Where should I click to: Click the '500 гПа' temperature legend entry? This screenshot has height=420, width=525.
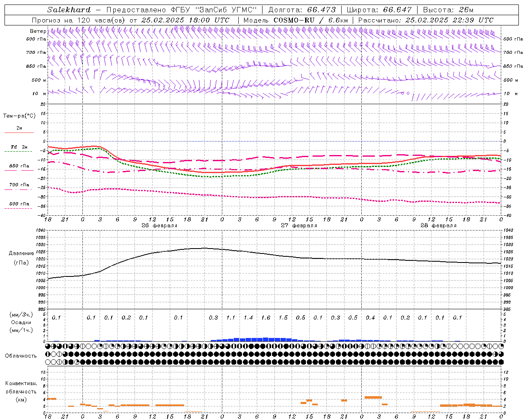coord(19,204)
